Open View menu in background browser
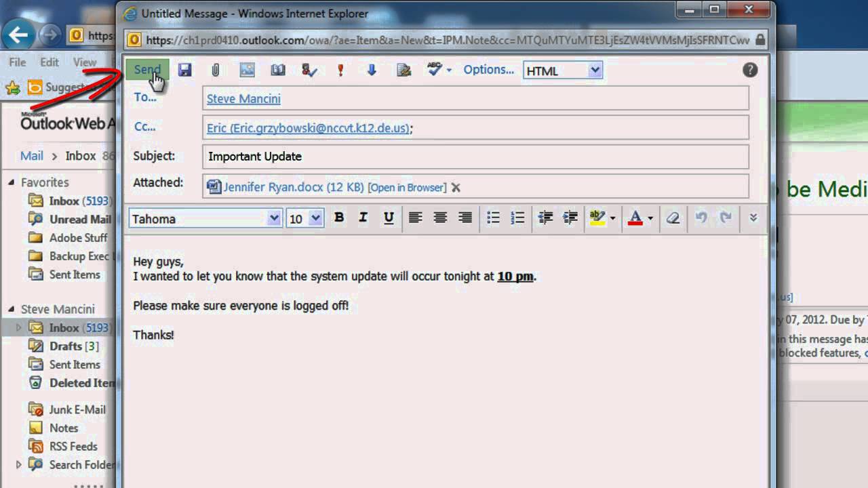The image size is (868, 488). (85, 62)
